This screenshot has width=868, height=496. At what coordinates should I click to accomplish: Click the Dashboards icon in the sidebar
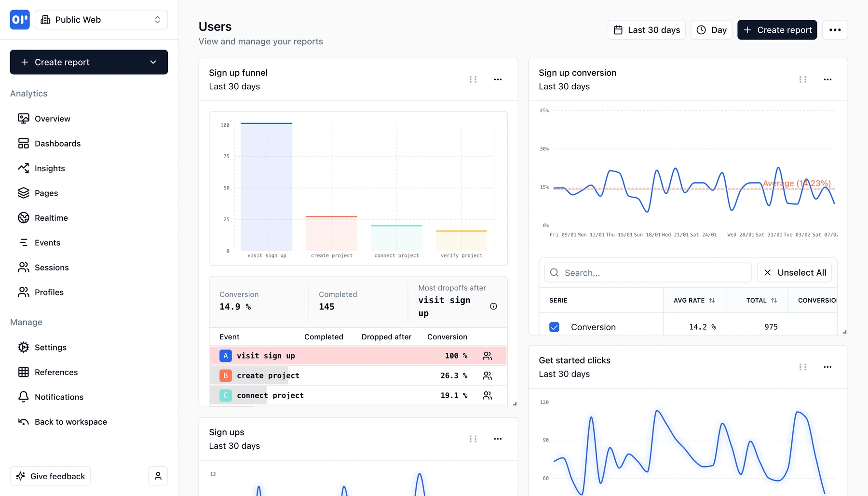click(x=24, y=143)
